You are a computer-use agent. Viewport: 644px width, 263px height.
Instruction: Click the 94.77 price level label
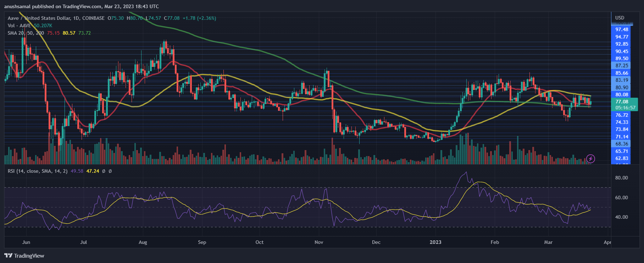622,37
